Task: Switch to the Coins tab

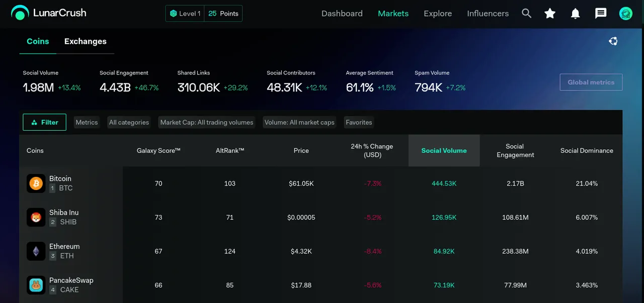Action: click(38, 41)
